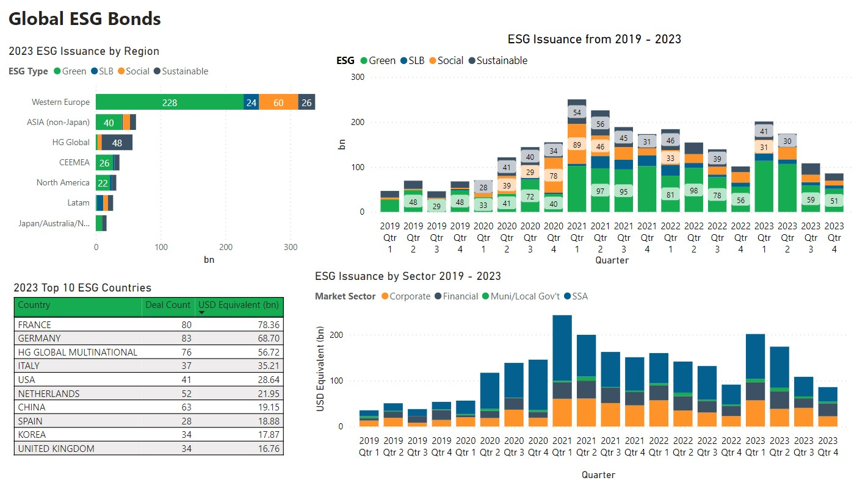The width and height of the screenshot is (868, 483).
Task: Click the Sustainable dot in the ESG legend
Action: [x=471, y=60]
